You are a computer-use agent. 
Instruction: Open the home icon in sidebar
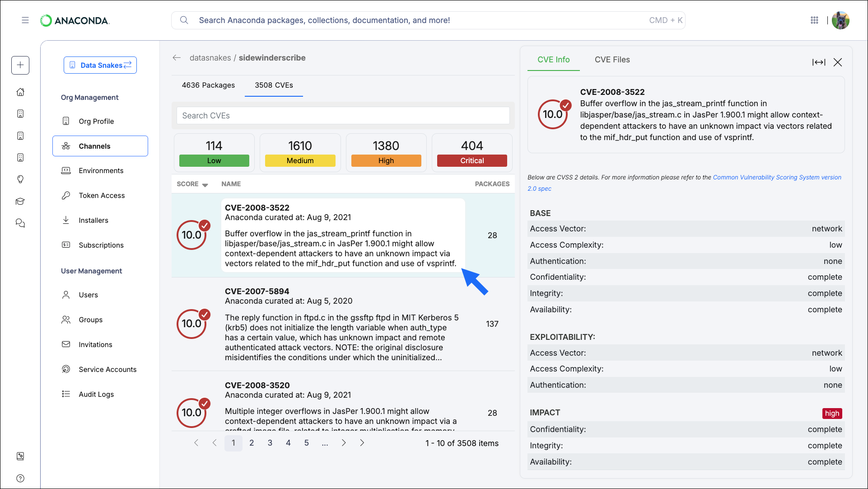(x=20, y=92)
